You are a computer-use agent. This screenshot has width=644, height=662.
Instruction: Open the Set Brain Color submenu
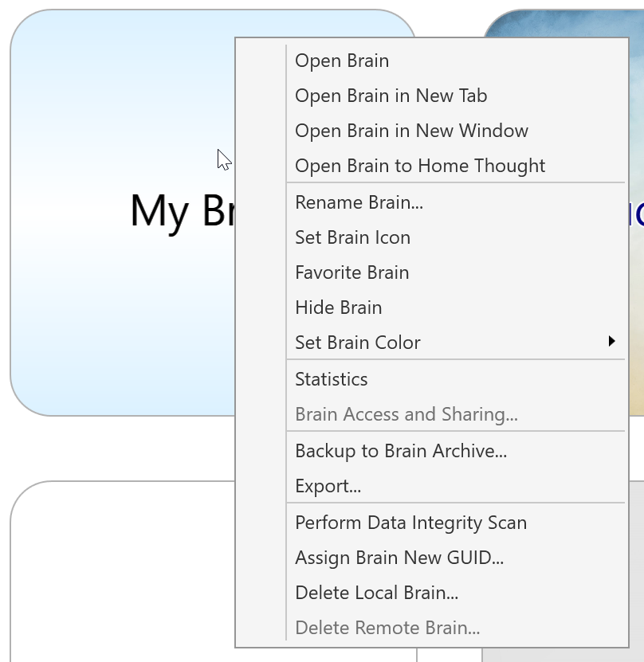point(358,343)
